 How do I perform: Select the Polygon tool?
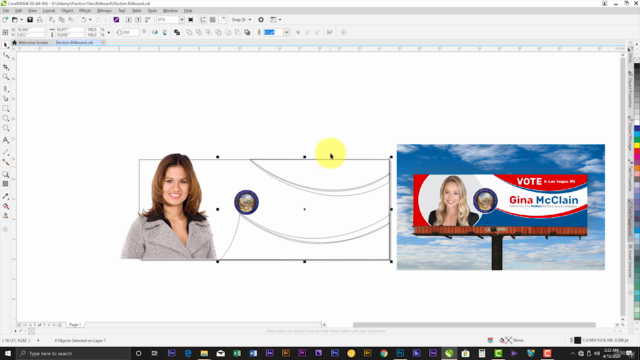[x=5, y=128]
